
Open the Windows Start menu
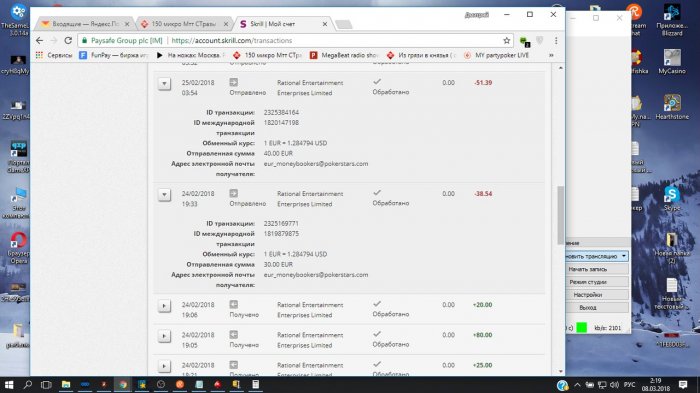(8, 385)
